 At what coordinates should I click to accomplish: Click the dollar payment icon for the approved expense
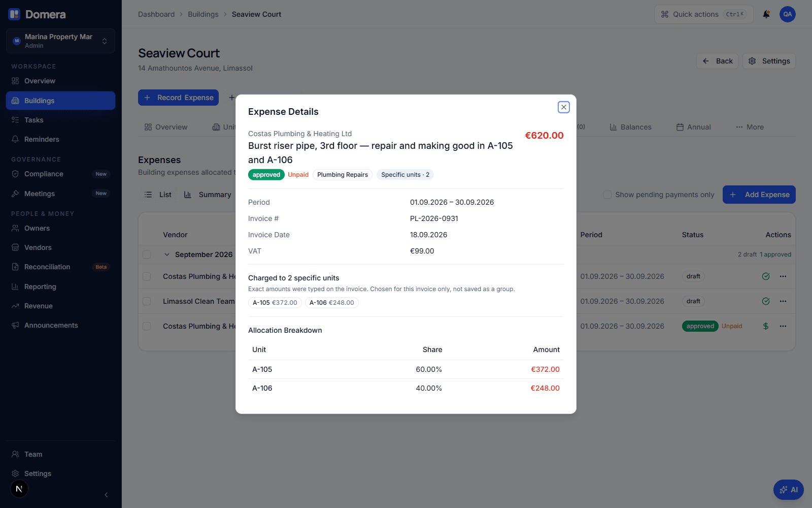[x=766, y=326]
